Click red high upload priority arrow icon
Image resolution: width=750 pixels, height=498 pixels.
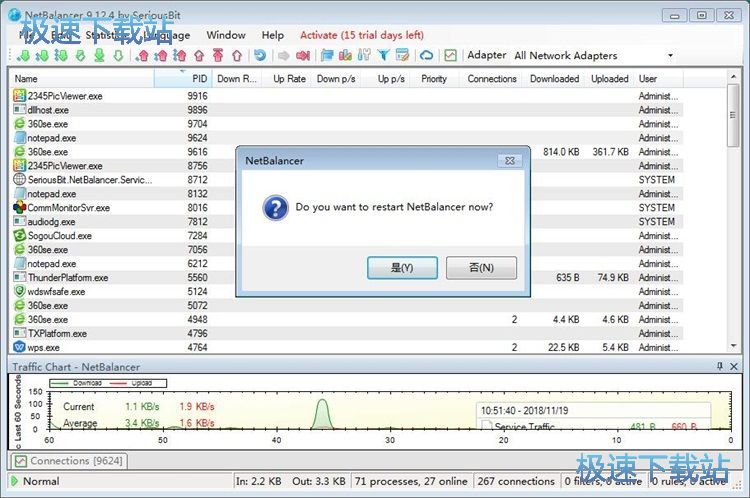point(179,55)
